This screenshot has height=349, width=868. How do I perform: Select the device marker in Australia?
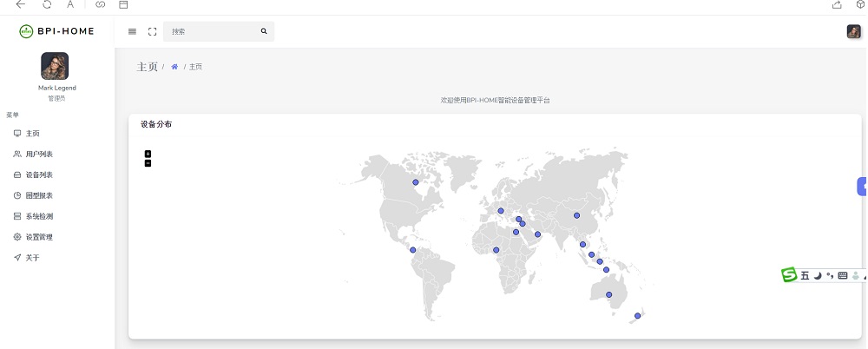click(x=609, y=294)
